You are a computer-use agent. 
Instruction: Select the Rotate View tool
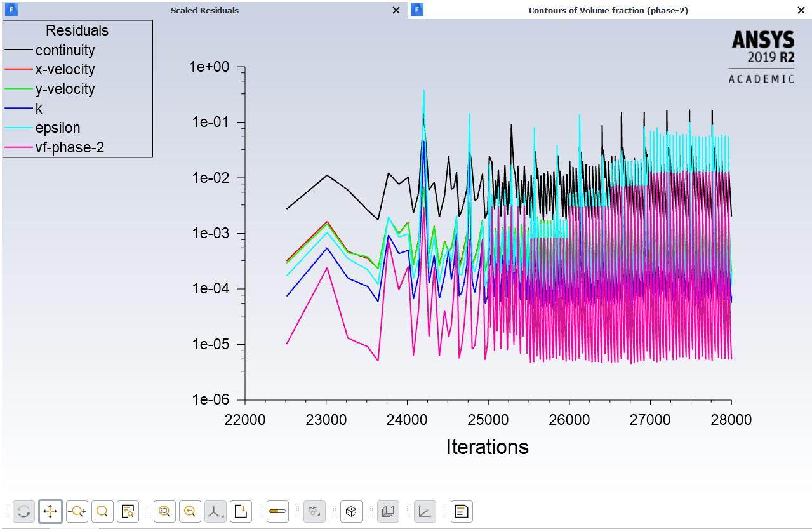coord(23,511)
